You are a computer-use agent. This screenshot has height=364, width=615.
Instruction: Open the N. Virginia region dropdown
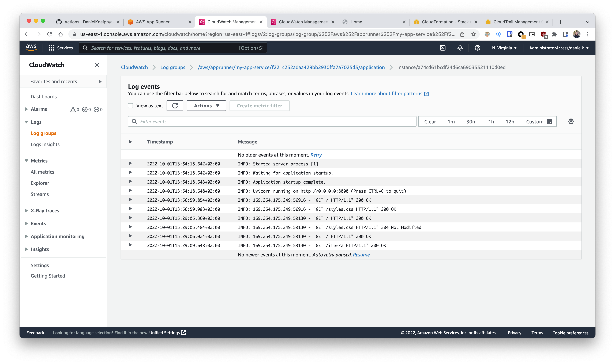504,48
